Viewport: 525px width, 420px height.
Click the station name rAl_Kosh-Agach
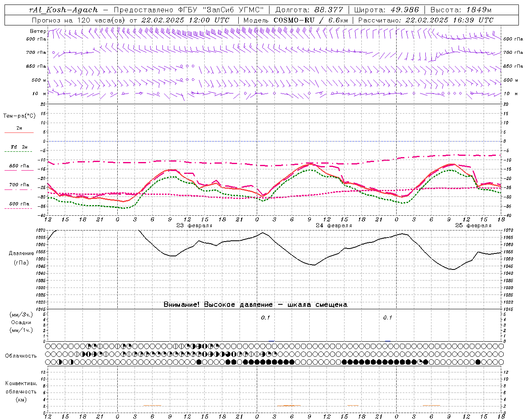tap(64, 10)
